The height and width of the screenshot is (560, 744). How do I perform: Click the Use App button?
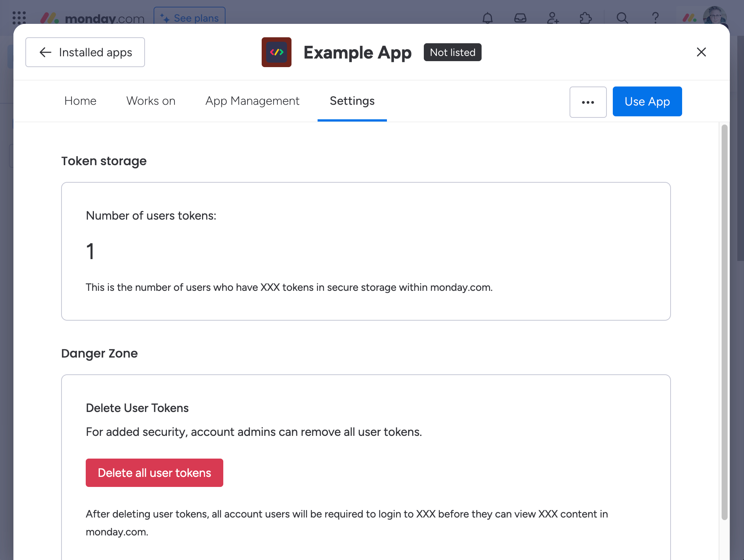tap(647, 101)
